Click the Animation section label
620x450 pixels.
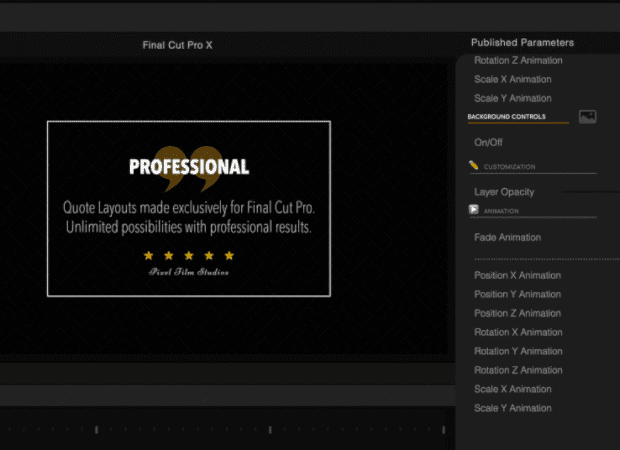[501, 211]
